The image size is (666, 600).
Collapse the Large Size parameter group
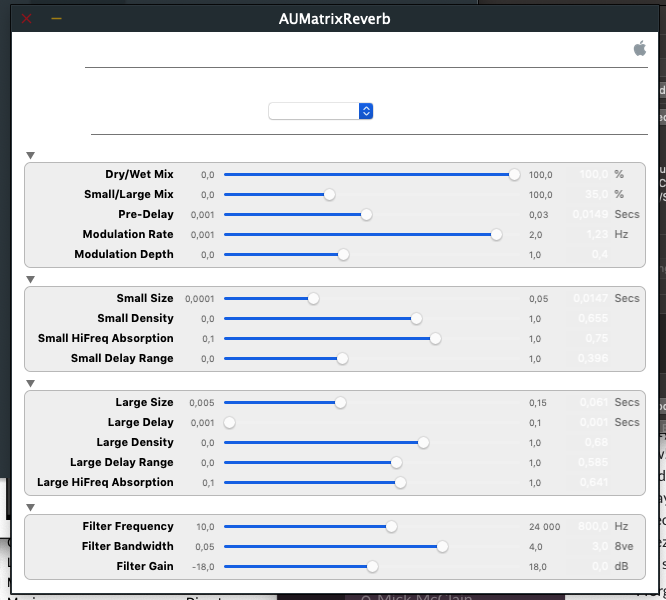point(30,383)
